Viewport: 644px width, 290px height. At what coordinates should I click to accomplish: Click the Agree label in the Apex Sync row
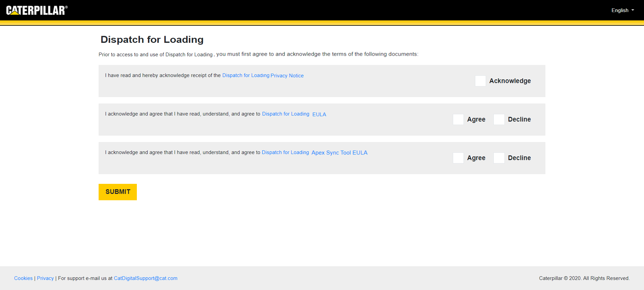[x=476, y=158]
